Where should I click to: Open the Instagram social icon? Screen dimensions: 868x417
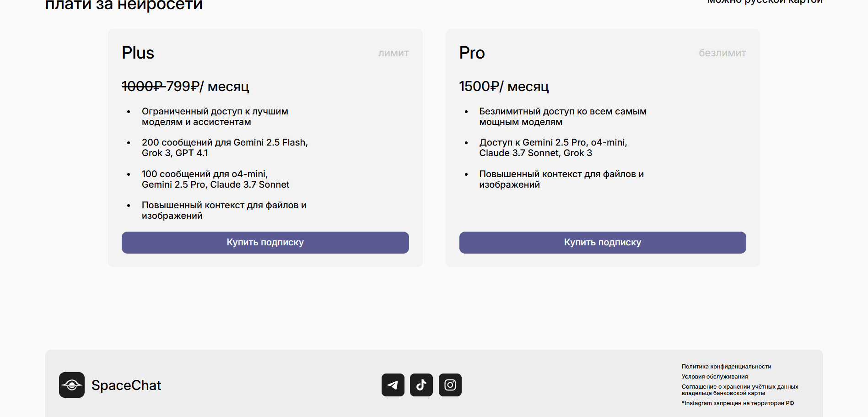tap(450, 385)
